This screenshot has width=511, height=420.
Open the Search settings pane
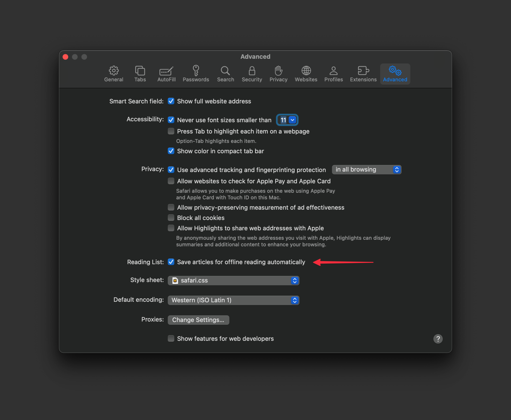click(x=225, y=74)
